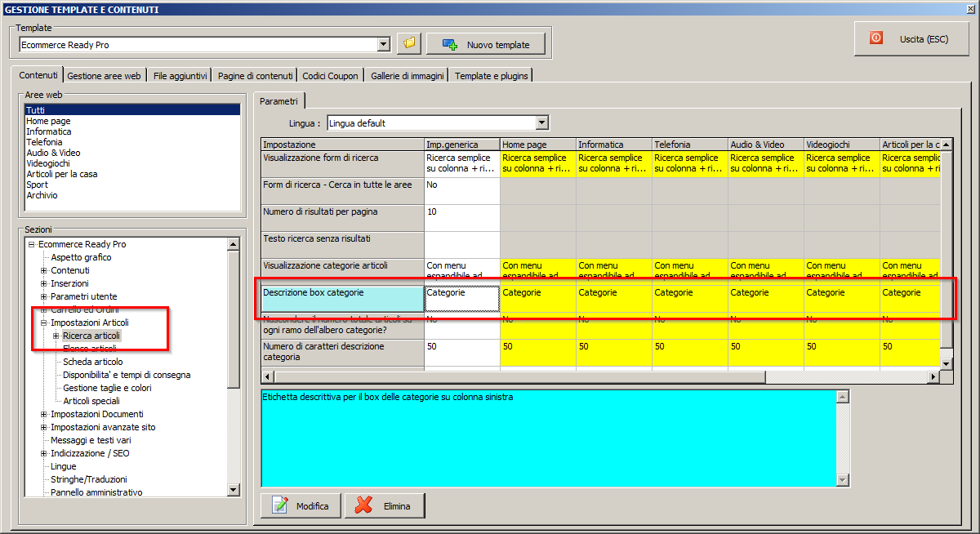Screen dimensions: 980x534
Task: Select Audio & Video in Aree web list
Action: (132, 153)
